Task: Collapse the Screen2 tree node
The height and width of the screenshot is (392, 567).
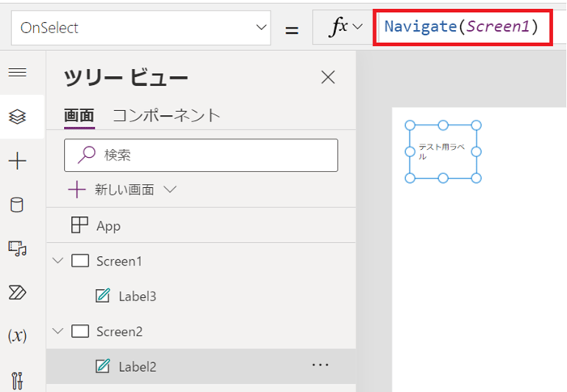Action: click(58, 330)
